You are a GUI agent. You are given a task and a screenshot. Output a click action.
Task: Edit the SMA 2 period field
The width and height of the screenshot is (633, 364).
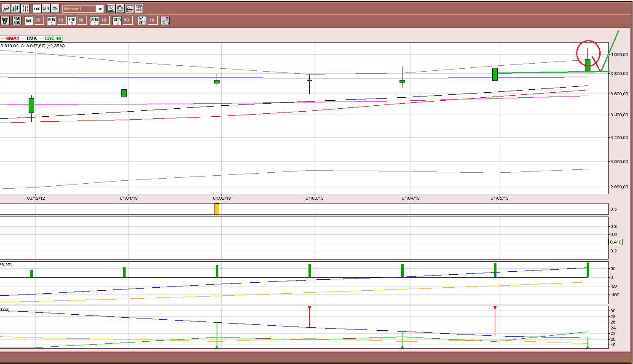[x=128, y=20]
